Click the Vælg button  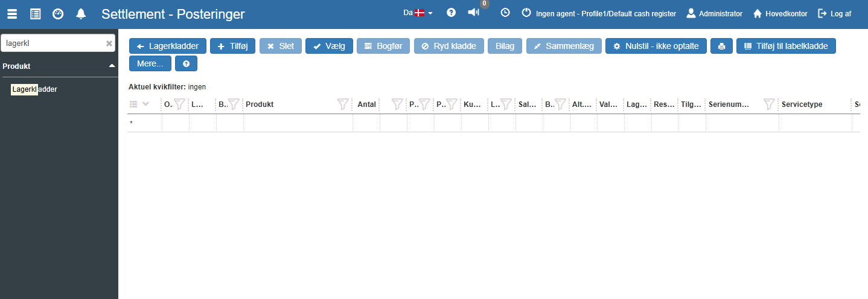pyautogui.click(x=329, y=46)
